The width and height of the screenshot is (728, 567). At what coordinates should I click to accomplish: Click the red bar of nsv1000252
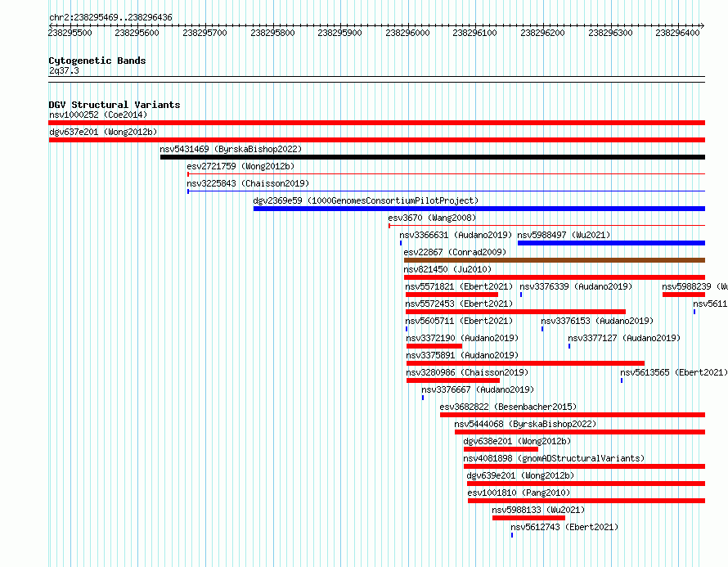[x=376, y=123]
